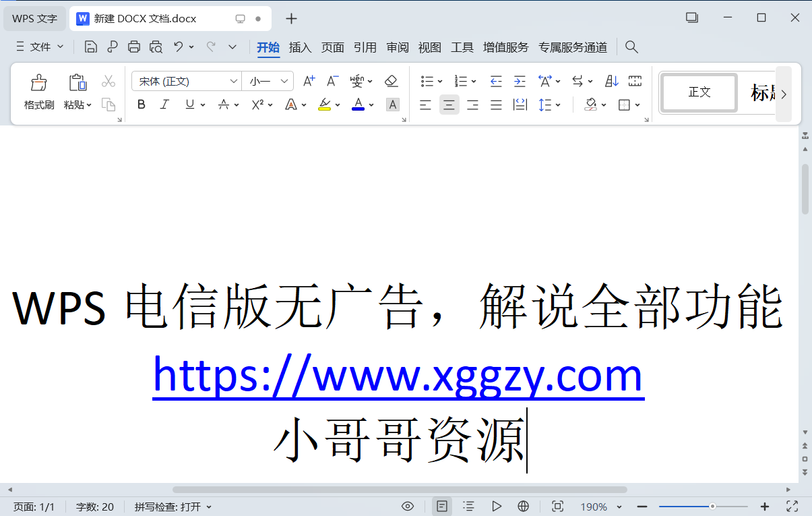Image resolution: width=812 pixels, height=516 pixels.
Task: Expand spell check 拼写检查 dropdown
Action: 209,507
